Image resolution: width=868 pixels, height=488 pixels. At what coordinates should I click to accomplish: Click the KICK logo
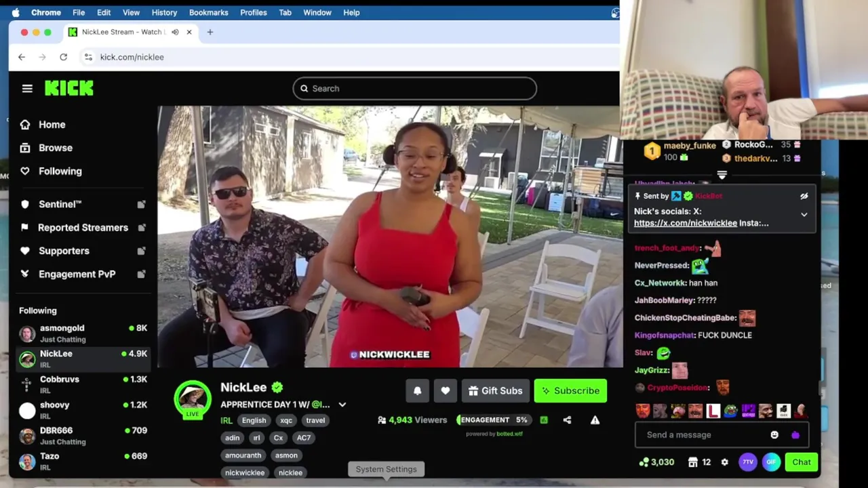click(x=69, y=88)
